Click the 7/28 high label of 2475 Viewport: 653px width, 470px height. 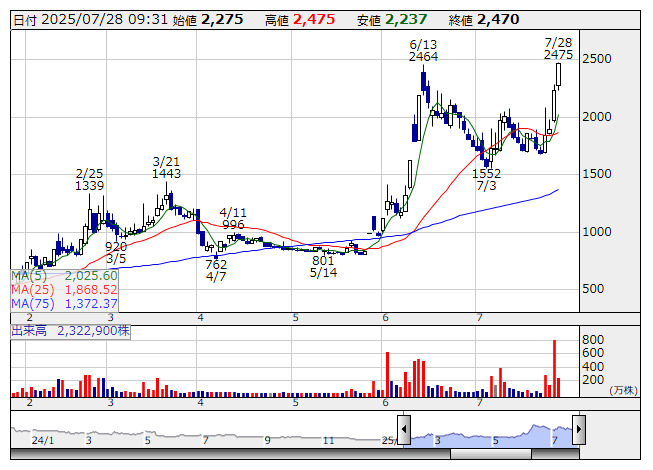[558, 55]
